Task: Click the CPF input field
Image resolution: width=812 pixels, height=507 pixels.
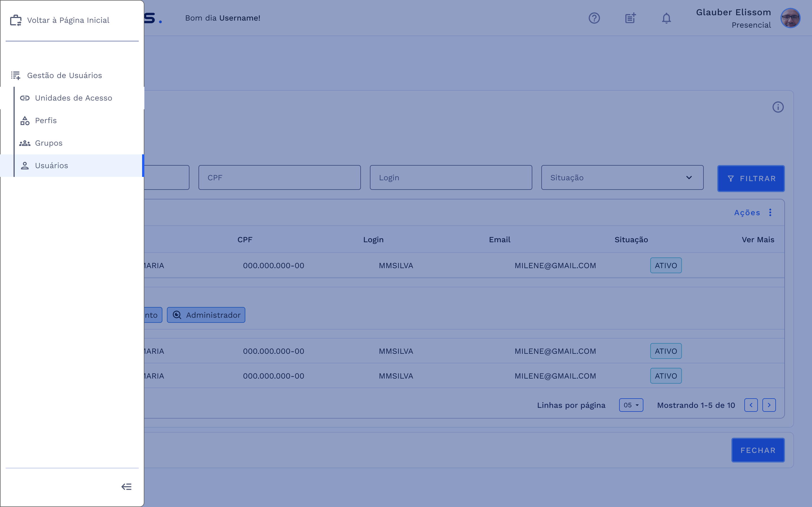Action: (x=279, y=177)
